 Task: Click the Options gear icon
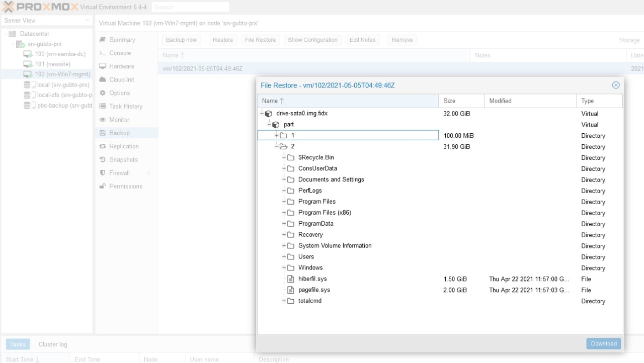[103, 93]
